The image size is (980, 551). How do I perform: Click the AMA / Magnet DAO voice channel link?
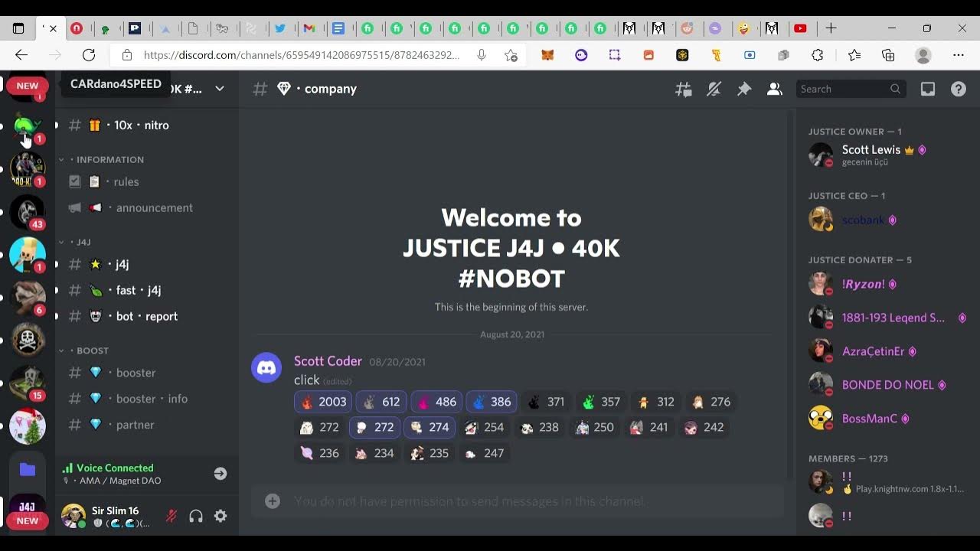(120, 481)
